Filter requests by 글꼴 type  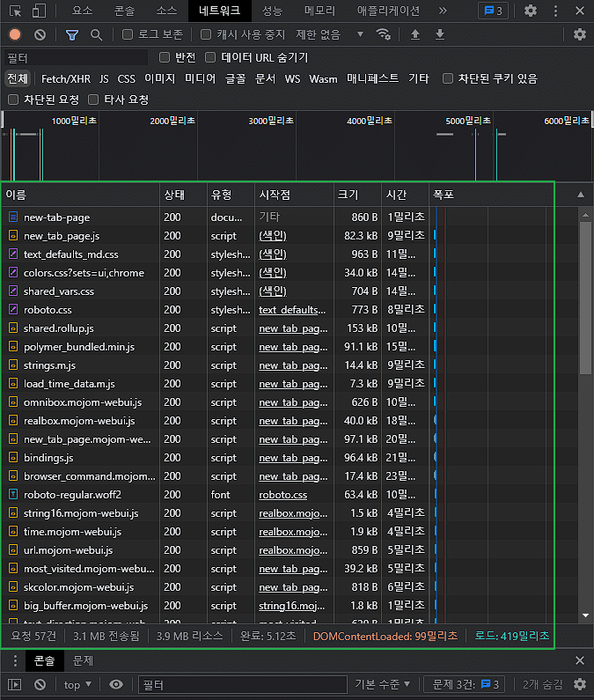click(x=235, y=79)
